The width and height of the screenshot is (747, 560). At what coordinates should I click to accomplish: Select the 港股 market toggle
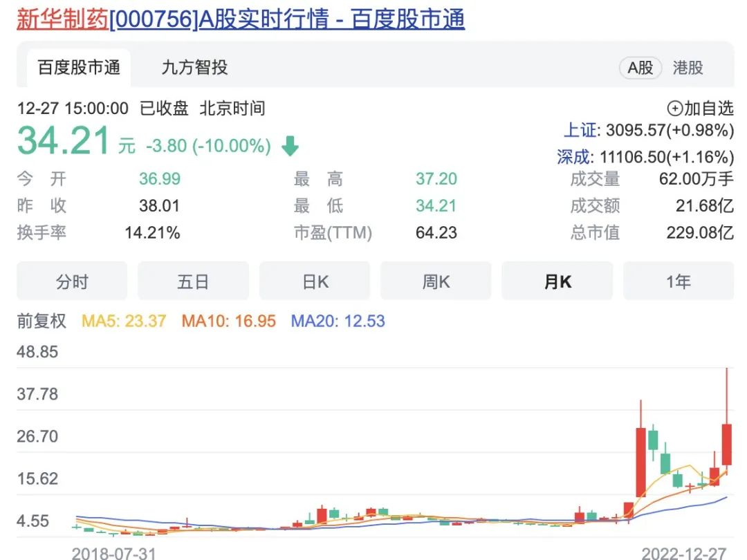tap(688, 68)
